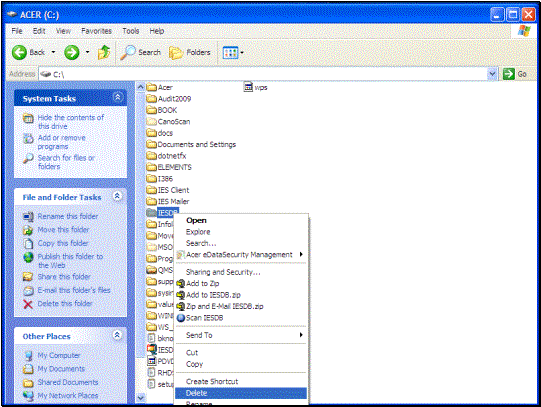Select the Documents and Settings folder icon
Screen dimensions: 541x407
pyautogui.click(x=151, y=144)
